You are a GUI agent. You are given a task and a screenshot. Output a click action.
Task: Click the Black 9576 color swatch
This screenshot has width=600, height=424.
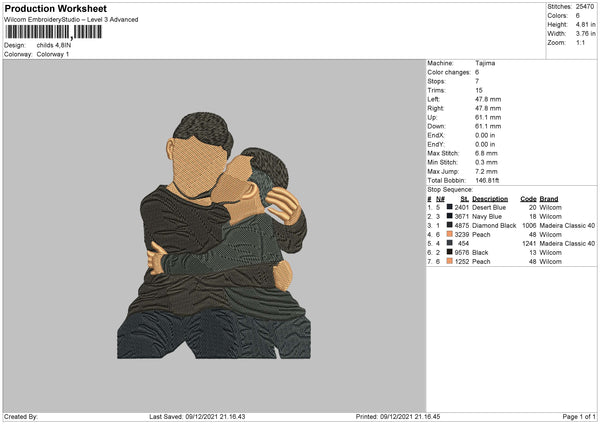click(450, 252)
